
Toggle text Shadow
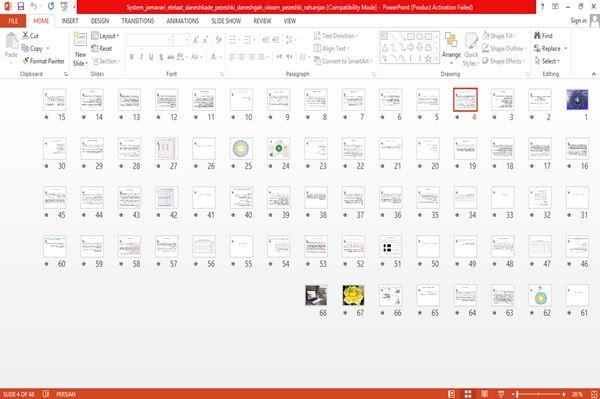click(161, 57)
